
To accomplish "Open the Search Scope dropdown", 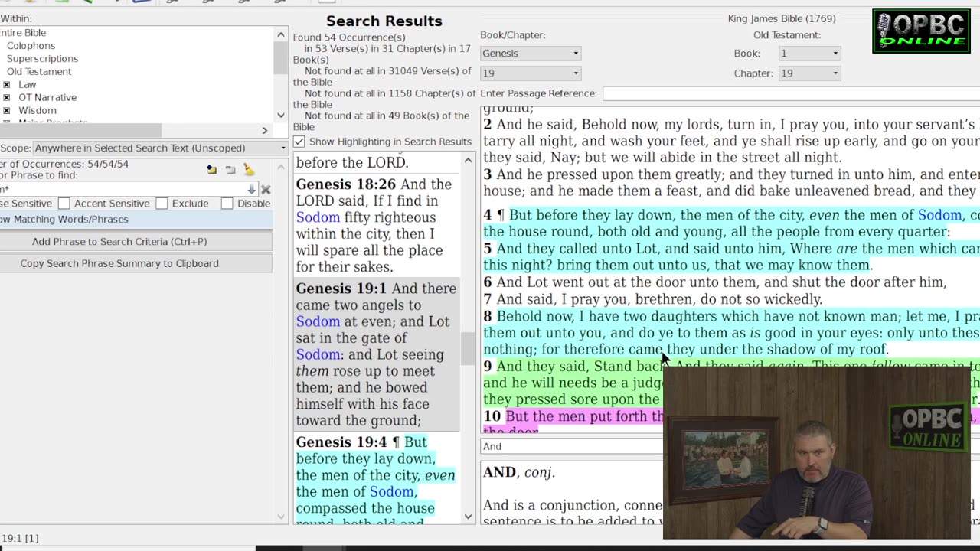I will point(159,148).
